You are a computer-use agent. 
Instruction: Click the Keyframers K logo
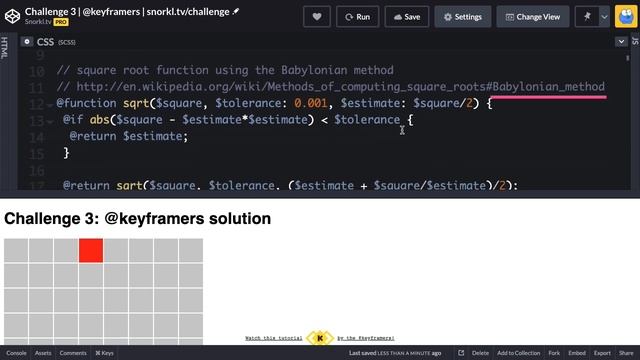(320, 338)
